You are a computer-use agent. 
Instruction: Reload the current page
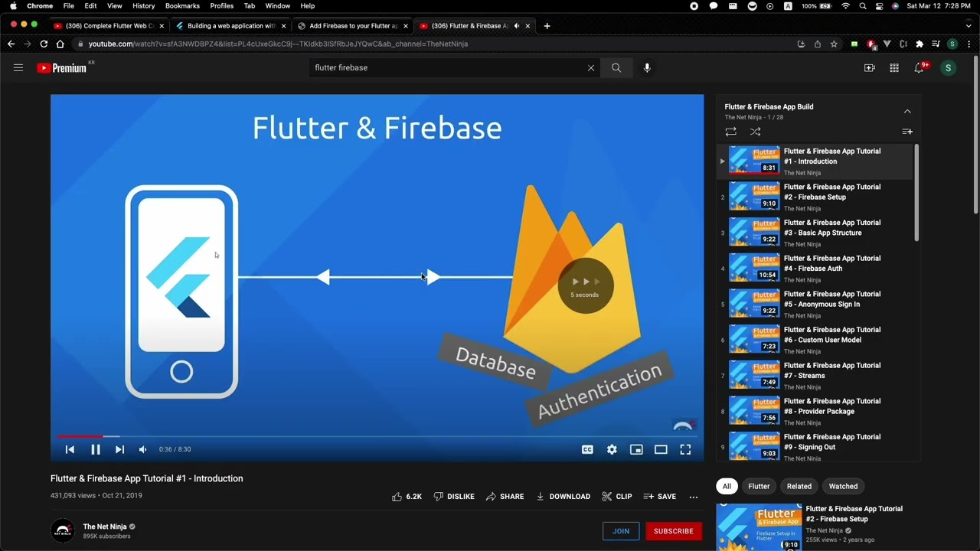pos(44,44)
